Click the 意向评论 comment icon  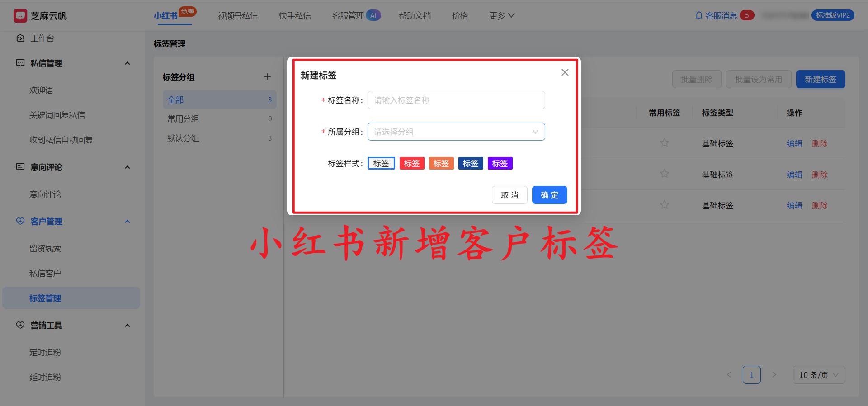coord(20,167)
